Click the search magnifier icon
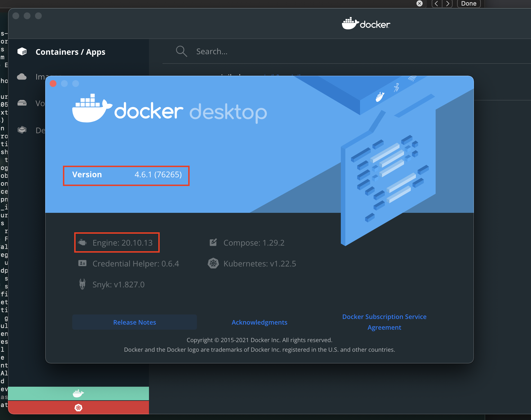Screen dimensions: 531x420 click(x=181, y=51)
